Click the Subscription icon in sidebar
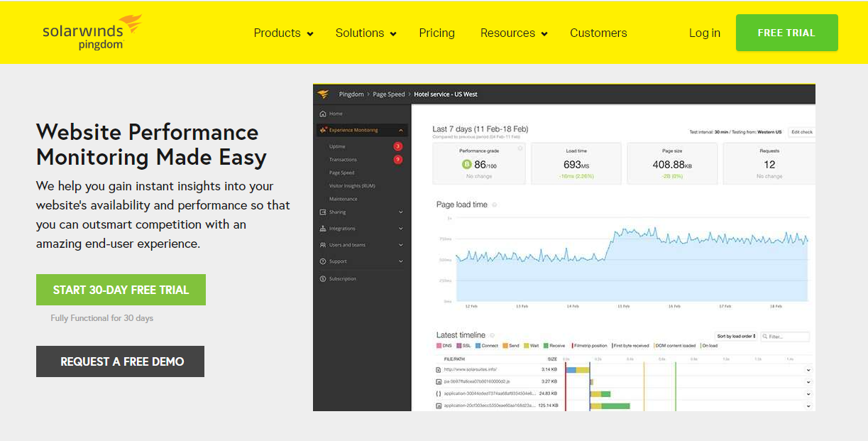This screenshot has height=441, width=868. point(323,278)
